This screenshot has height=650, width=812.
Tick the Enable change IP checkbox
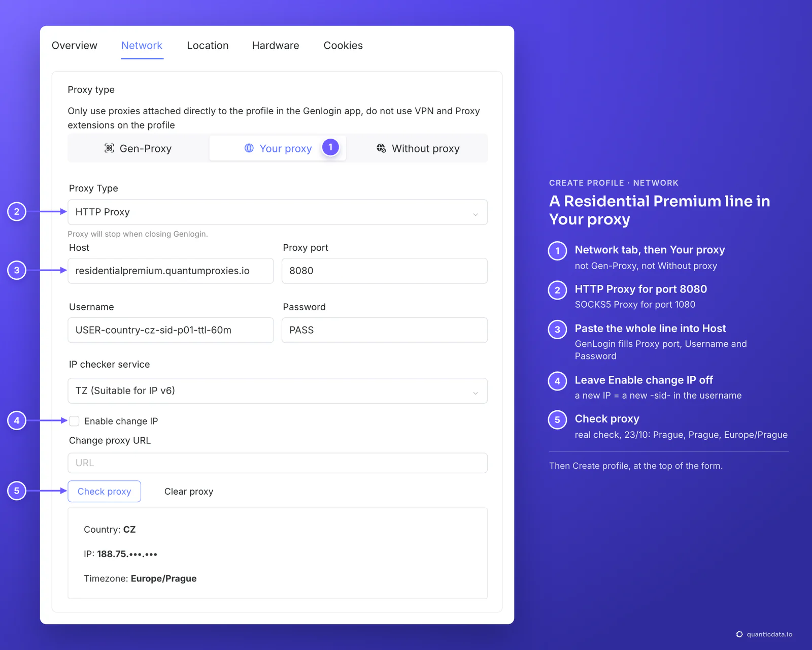pos(74,421)
